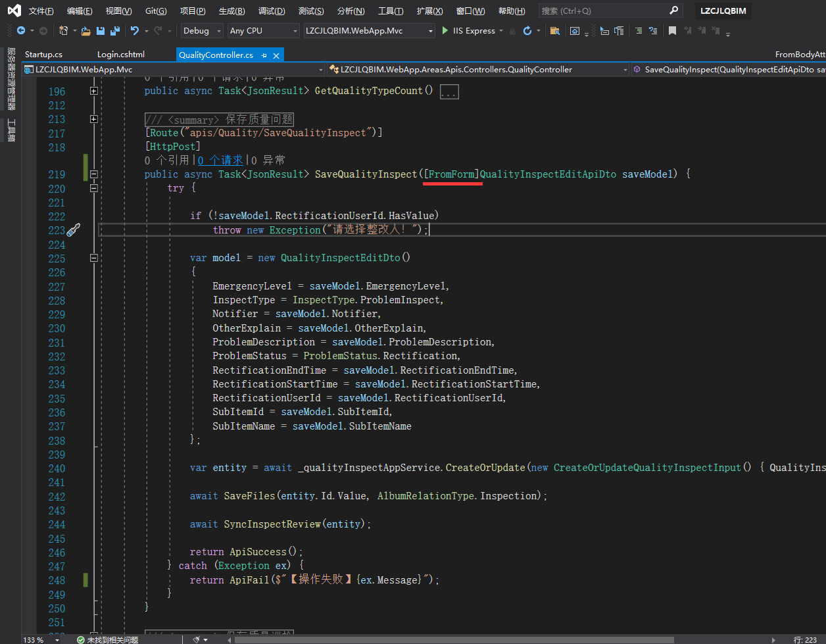This screenshot has height=644, width=826.
Task: Click the Save All toolbar icon
Action: 115,31
